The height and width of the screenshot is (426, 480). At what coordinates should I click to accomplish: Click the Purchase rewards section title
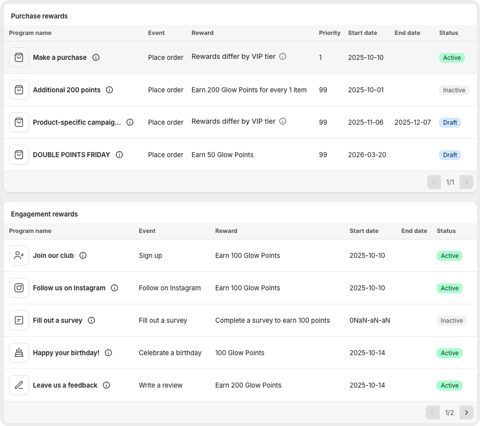(x=39, y=16)
